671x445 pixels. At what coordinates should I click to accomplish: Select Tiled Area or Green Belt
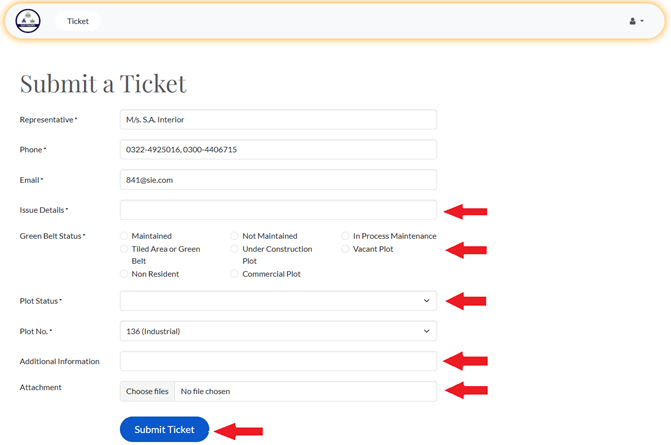(124, 249)
